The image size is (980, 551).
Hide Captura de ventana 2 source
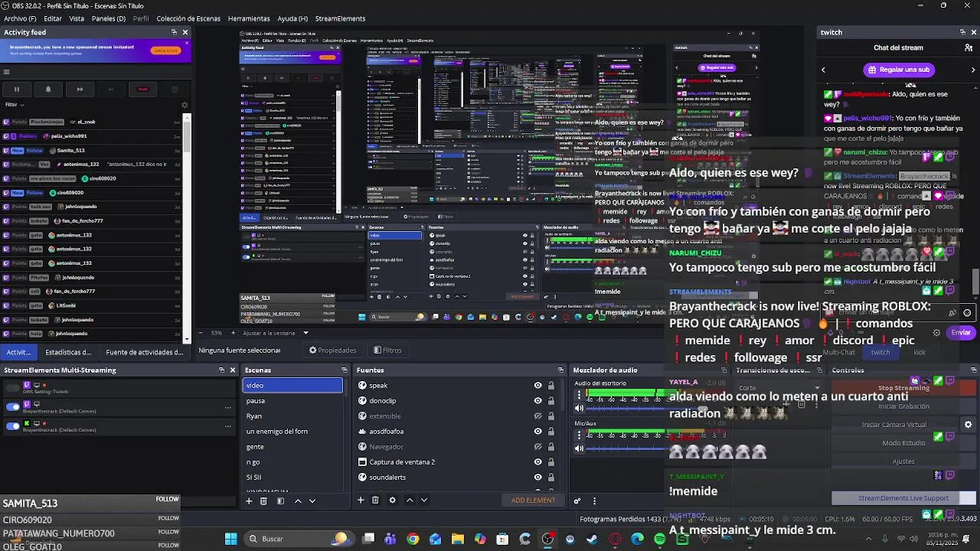[537, 462]
